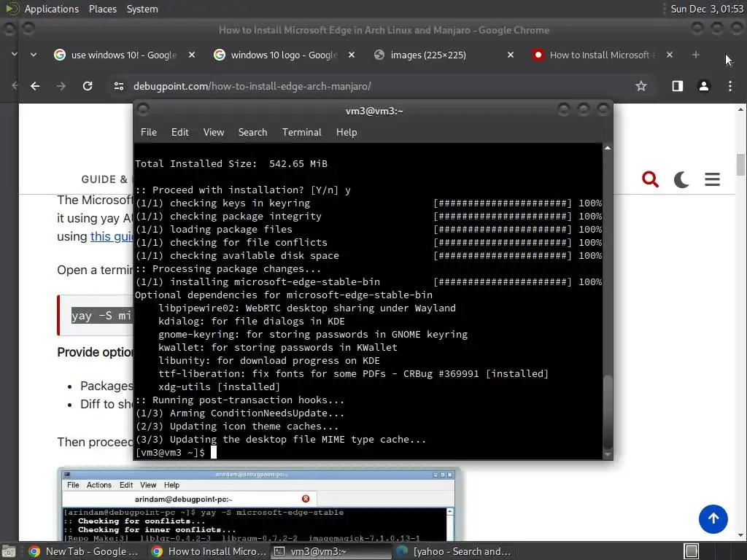Follow the 'this guide' link
Screen dimensions: 747x560
pos(112,236)
